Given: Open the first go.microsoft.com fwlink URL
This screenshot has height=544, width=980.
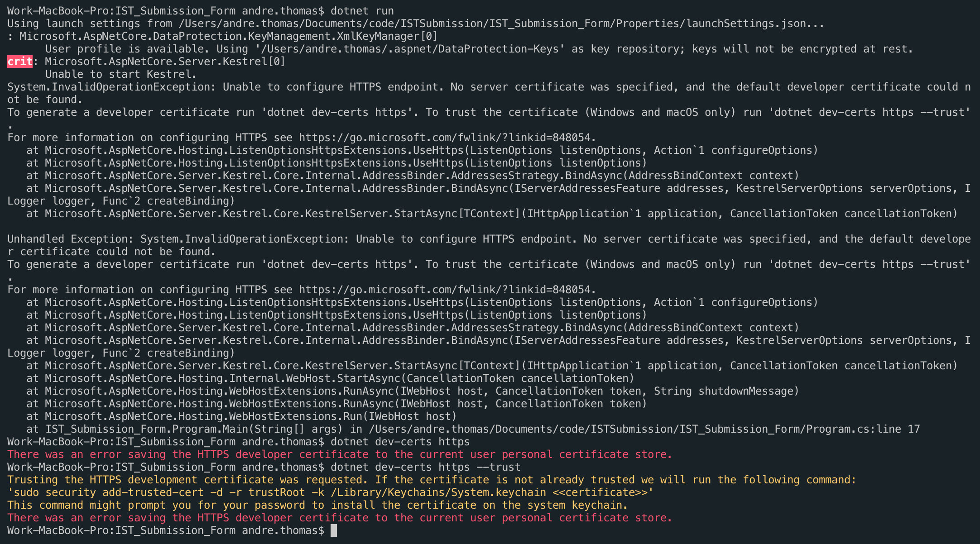Looking at the screenshot, I should point(445,138).
